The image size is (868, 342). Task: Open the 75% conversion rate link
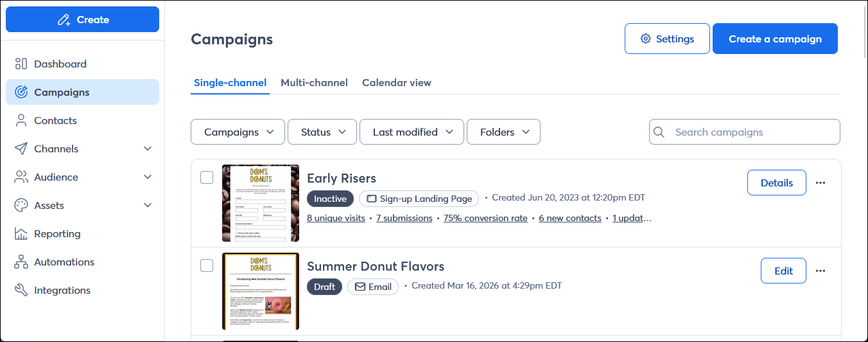pyautogui.click(x=485, y=218)
